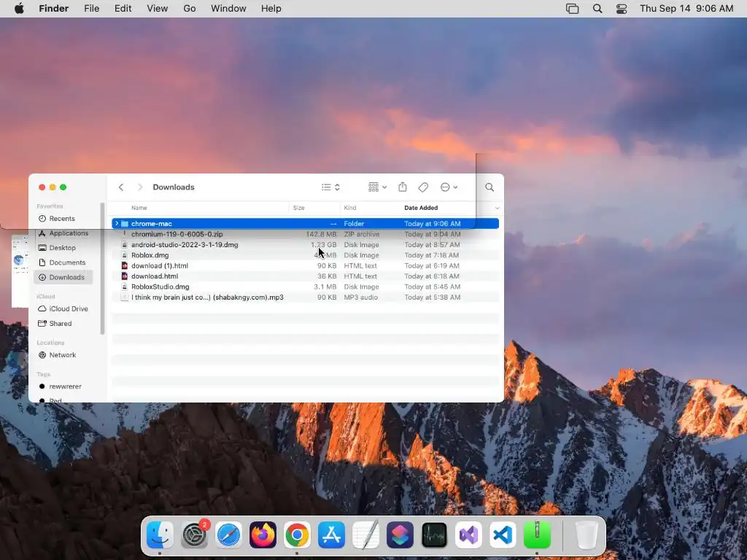Go back in Finder window
The width and height of the screenshot is (747, 560).
click(x=121, y=187)
